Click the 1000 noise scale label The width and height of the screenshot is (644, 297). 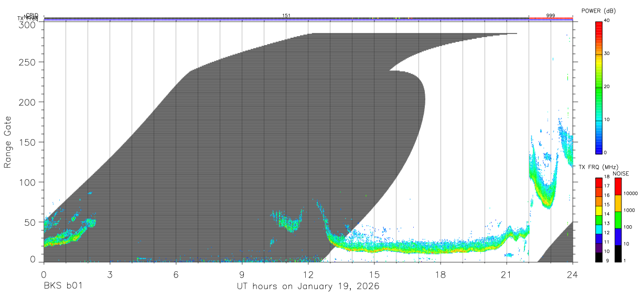(x=630, y=210)
